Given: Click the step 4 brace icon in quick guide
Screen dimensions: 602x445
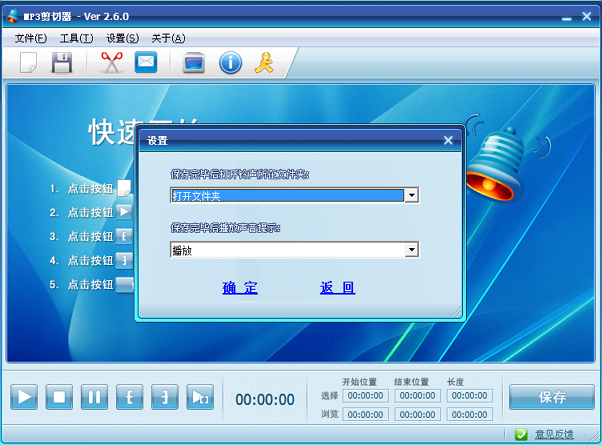Looking at the screenshot, I should [x=124, y=260].
